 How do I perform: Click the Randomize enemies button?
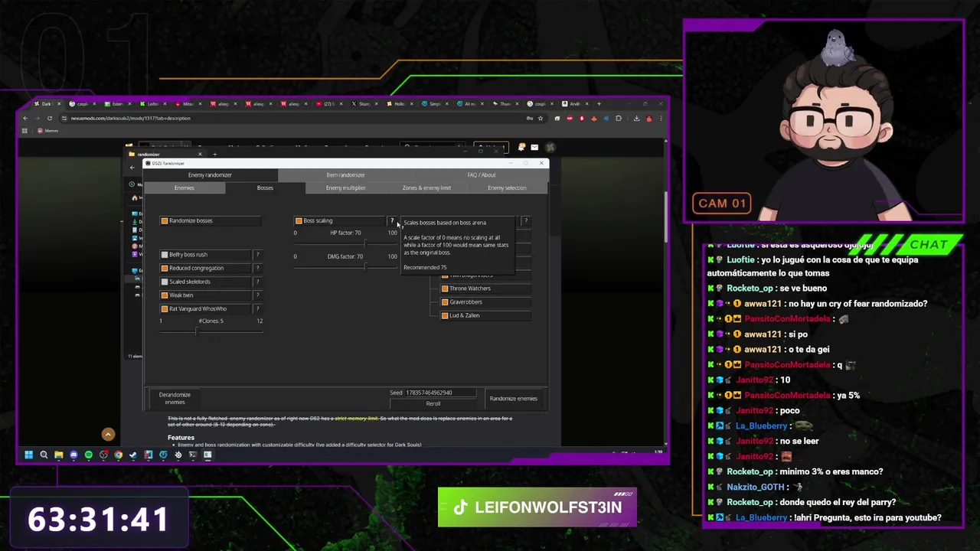point(514,398)
